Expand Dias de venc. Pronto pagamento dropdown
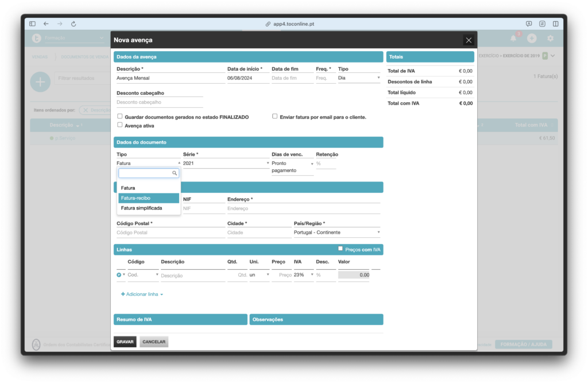The image size is (588, 383). pos(292,167)
